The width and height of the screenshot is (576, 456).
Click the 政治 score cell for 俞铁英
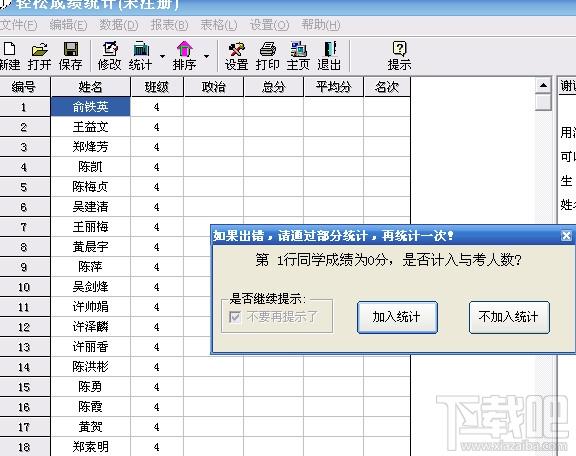point(213,107)
